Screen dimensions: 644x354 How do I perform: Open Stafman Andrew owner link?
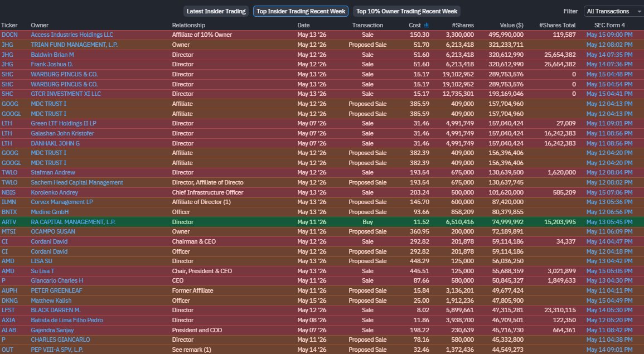pyautogui.click(x=53, y=172)
